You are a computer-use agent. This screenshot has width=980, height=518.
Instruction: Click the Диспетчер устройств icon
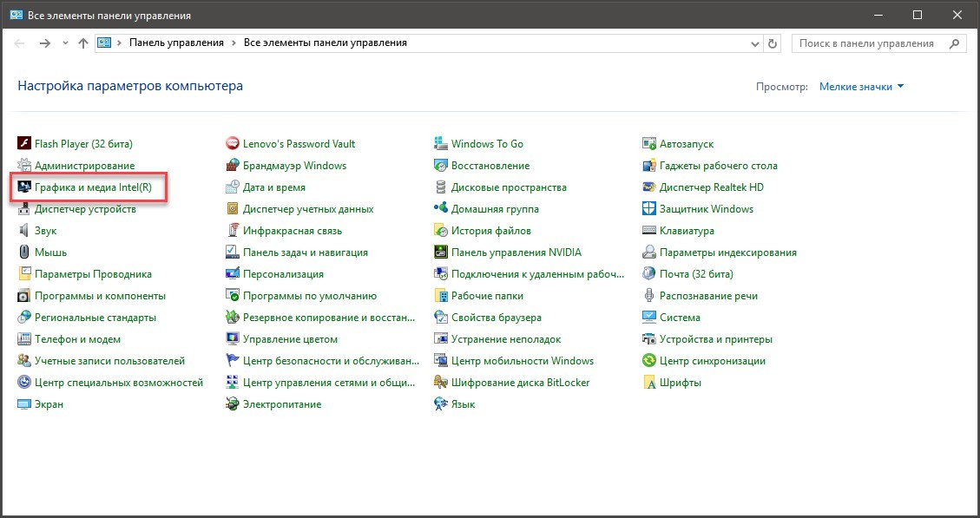point(24,209)
